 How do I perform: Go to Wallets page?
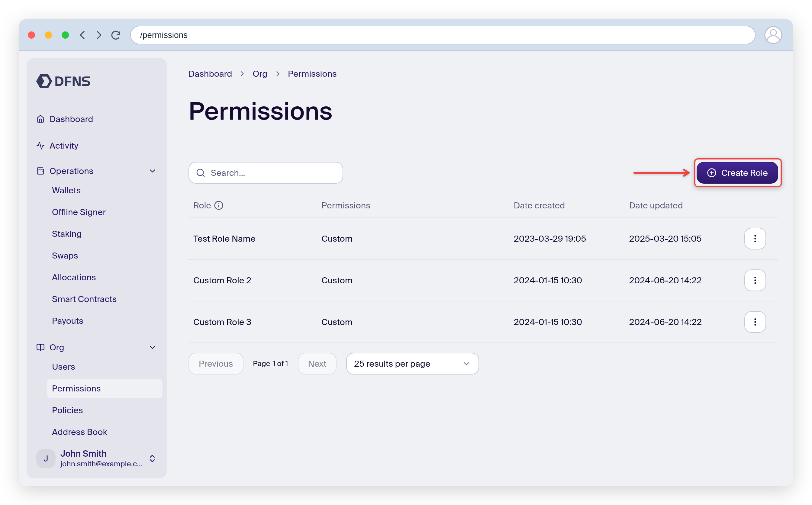(x=66, y=190)
